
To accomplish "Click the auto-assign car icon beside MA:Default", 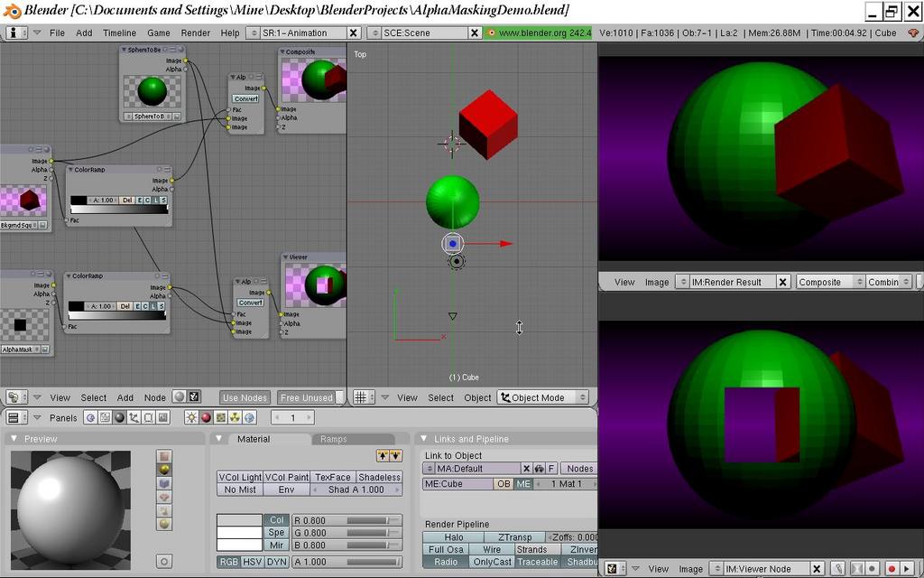I will 540,469.
